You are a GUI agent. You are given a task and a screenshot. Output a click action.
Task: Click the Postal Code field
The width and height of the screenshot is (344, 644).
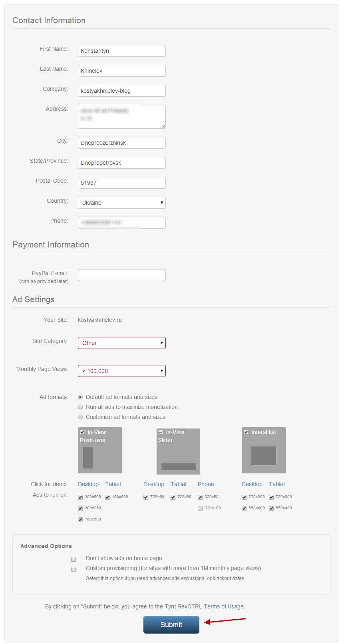121,183
